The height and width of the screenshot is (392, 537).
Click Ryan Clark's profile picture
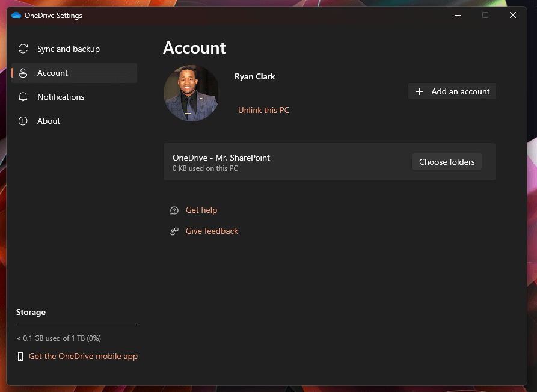(x=191, y=93)
